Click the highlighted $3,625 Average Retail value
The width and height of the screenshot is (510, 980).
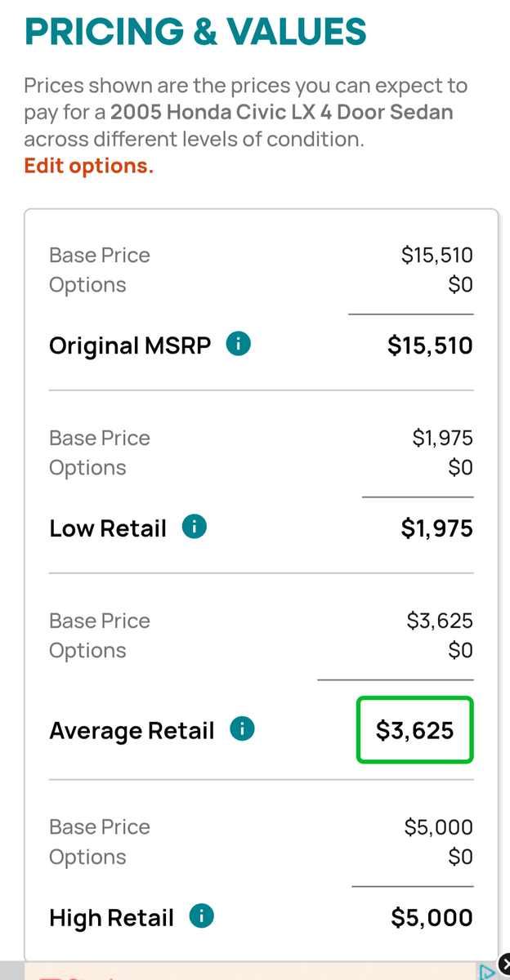pyautogui.click(x=414, y=730)
